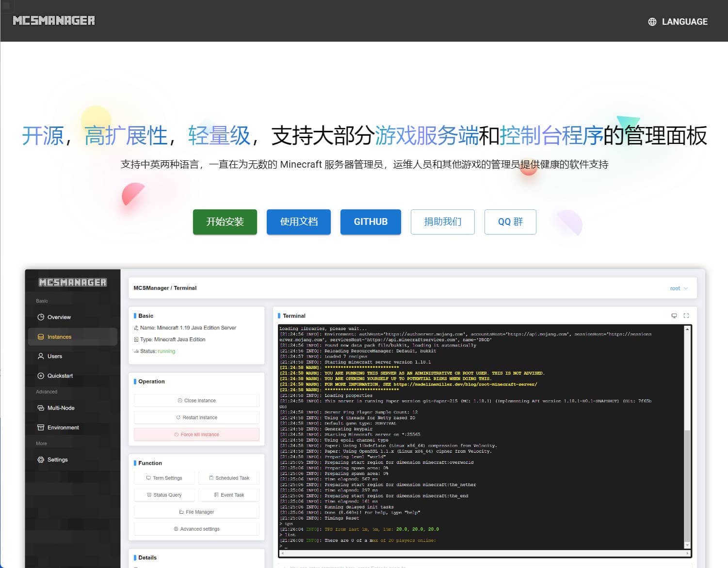Viewport: 728px width, 568px height.
Task: Click the Function section heading
Action: click(150, 463)
